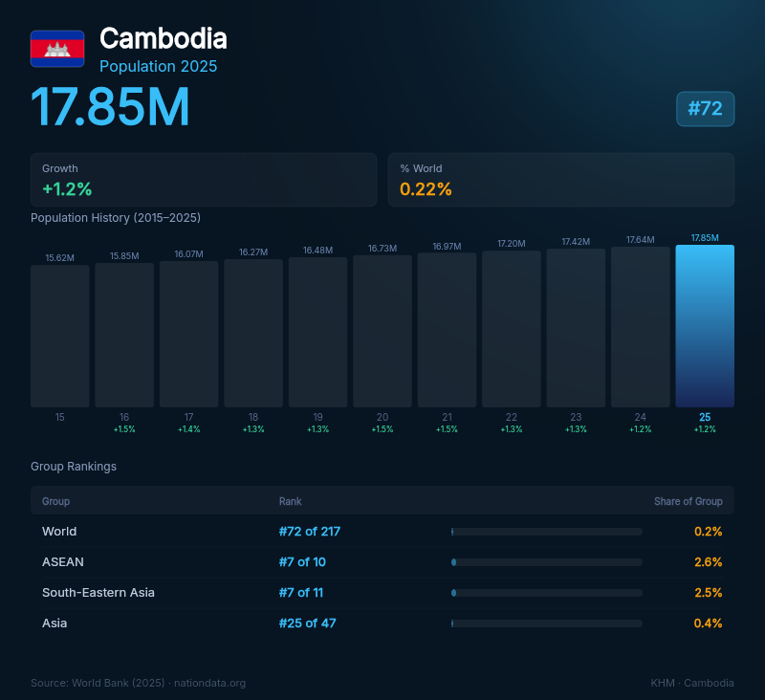This screenshot has height=700, width=765.
Task: Click the World share progress bar
Action: click(546, 532)
